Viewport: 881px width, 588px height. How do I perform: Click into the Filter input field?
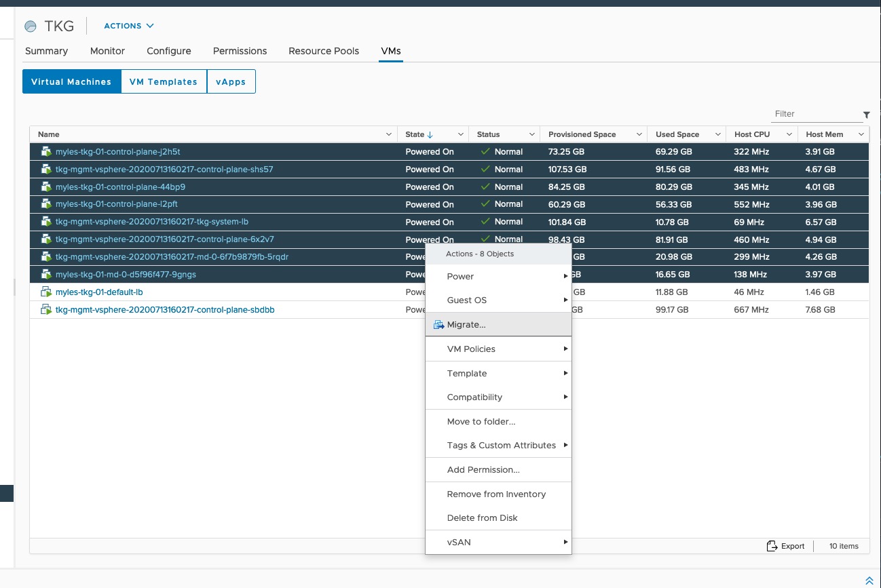[x=817, y=114]
